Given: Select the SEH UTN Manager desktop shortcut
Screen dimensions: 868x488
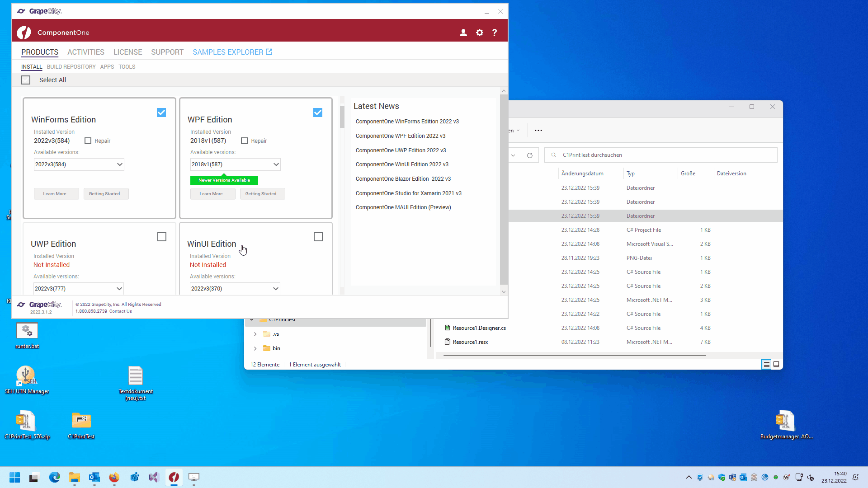Looking at the screenshot, I should coord(27,380).
